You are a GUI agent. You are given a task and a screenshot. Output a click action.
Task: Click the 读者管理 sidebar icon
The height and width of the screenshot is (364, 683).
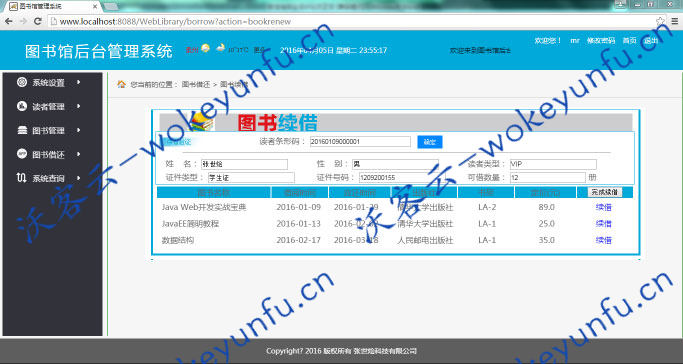(22, 106)
